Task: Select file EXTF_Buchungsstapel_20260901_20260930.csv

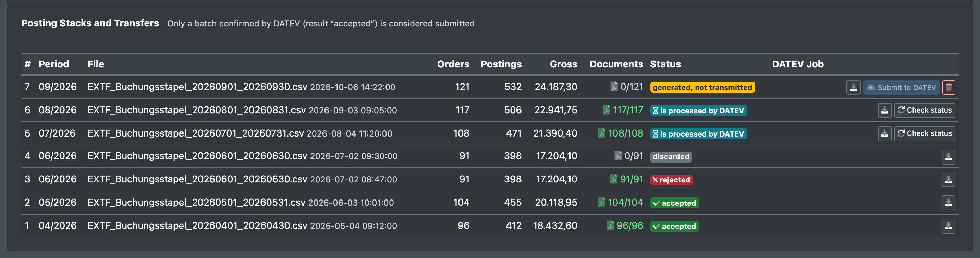Action: pyautogui.click(x=197, y=87)
